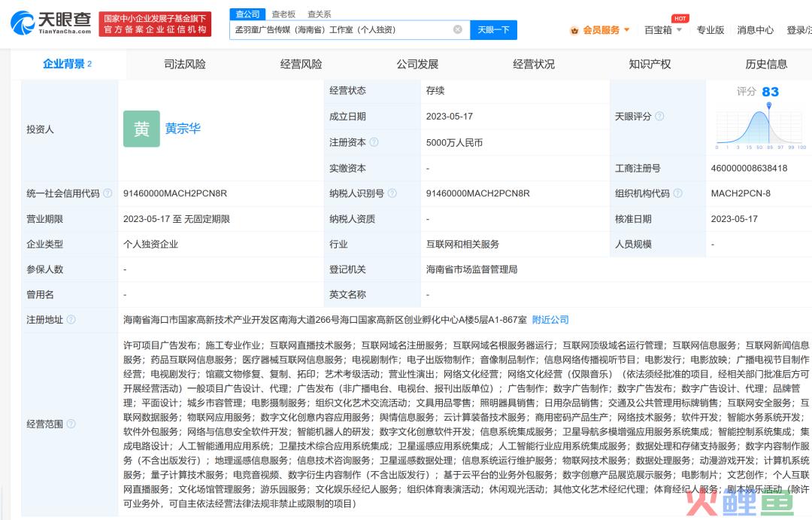This screenshot has height=520, width=812.
Task: Click the TianYanCha logo
Action: click(x=51, y=23)
